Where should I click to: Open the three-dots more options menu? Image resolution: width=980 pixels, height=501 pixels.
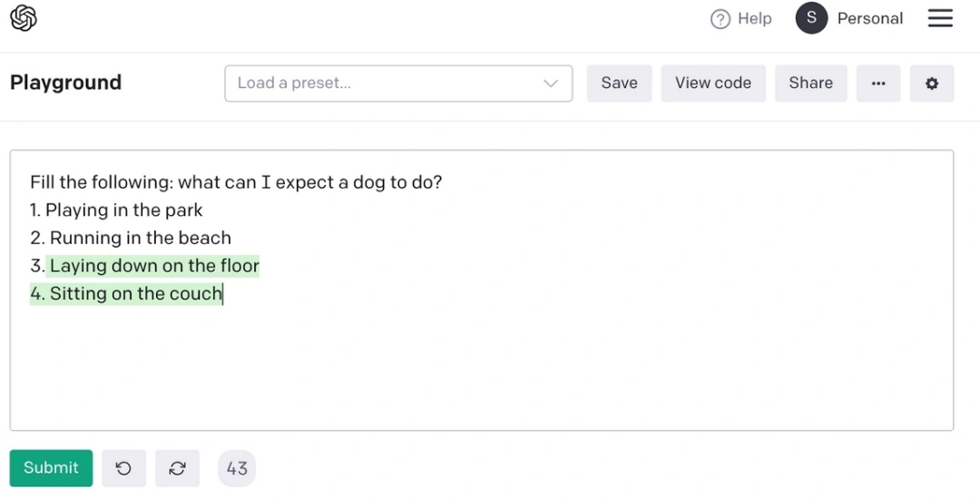coord(878,83)
